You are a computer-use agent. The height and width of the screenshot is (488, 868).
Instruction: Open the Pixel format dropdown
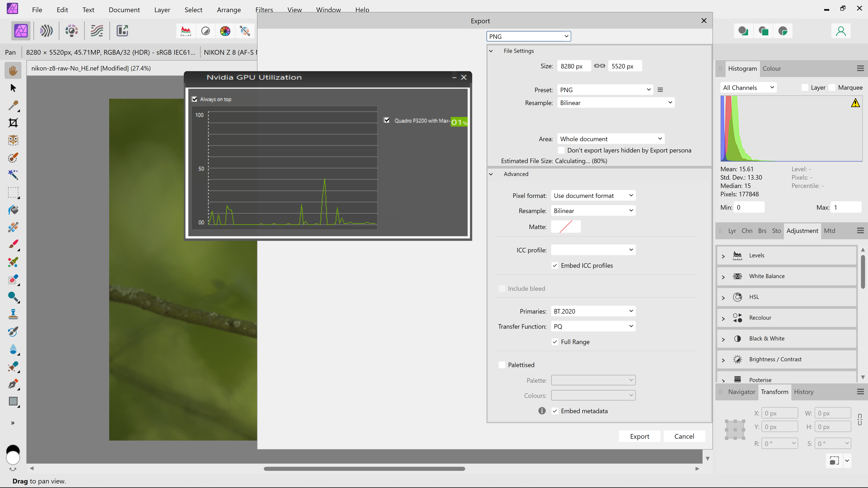point(593,196)
